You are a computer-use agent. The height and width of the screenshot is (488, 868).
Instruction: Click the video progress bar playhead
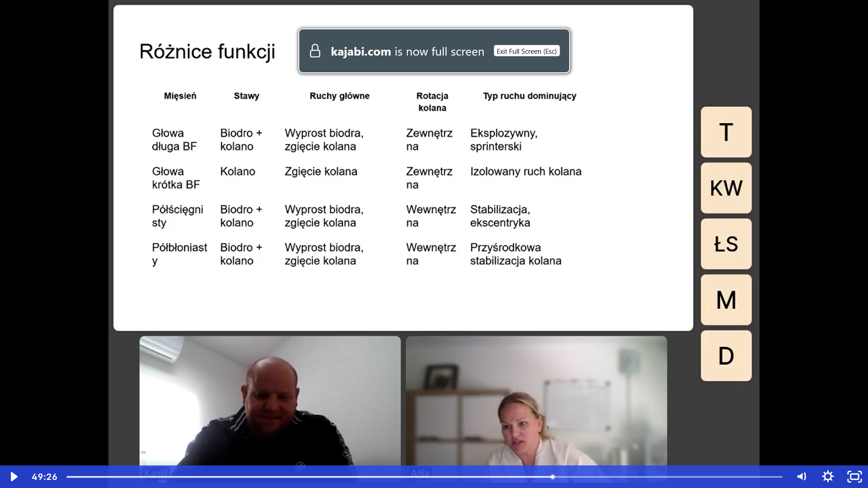552,477
